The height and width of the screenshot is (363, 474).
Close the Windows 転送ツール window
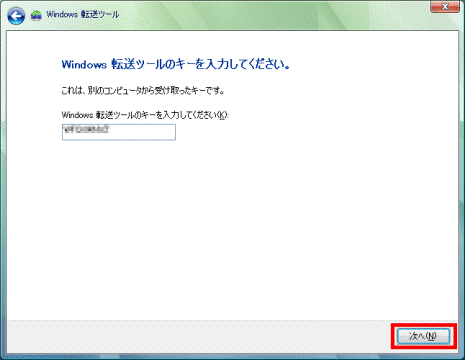[x=445, y=6]
